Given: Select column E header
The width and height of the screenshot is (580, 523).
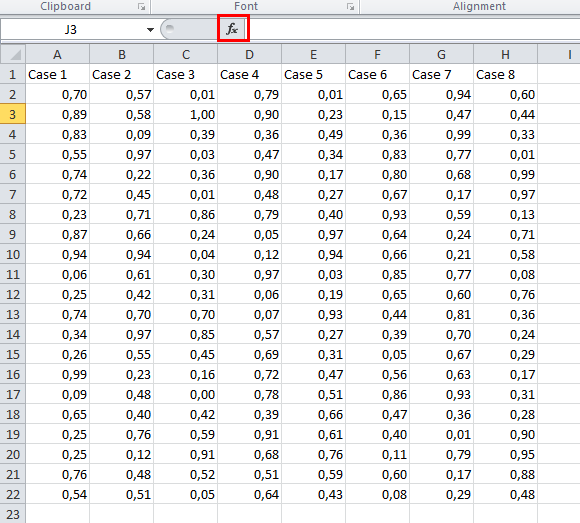Looking at the screenshot, I should tap(314, 54).
